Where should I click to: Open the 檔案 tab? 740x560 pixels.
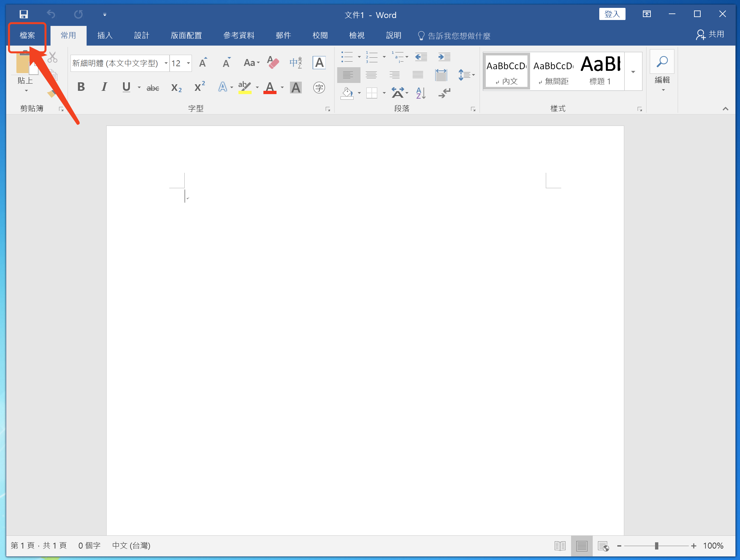pyautogui.click(x=28, y=35)
